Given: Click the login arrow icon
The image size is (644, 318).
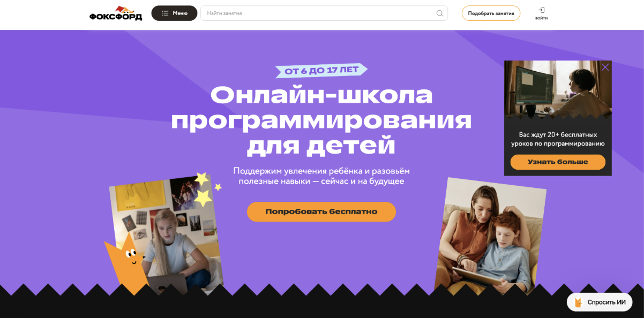Looking at the screenshot, I should point(541,10).
